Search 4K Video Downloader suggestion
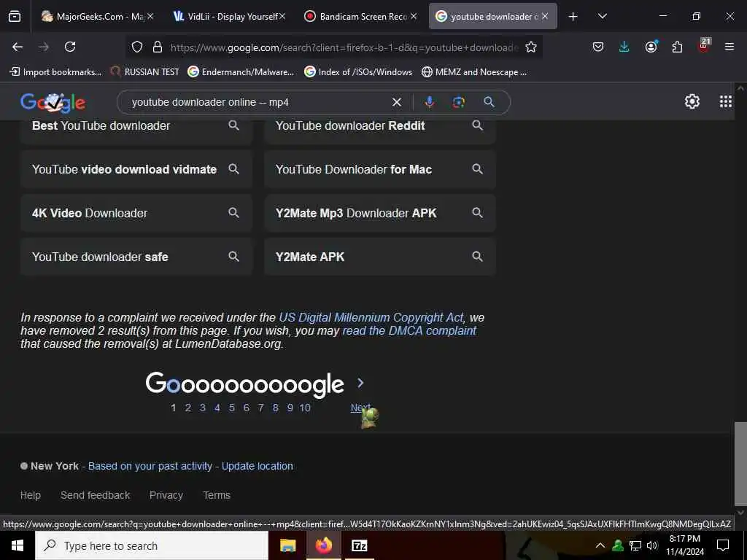 click(x=136, y=213)
